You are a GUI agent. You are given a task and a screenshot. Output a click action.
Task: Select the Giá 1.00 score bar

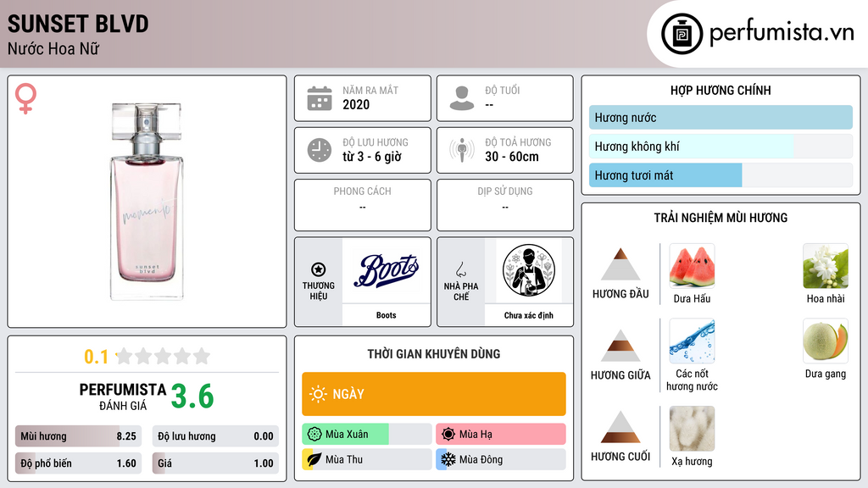click(215, 463)
